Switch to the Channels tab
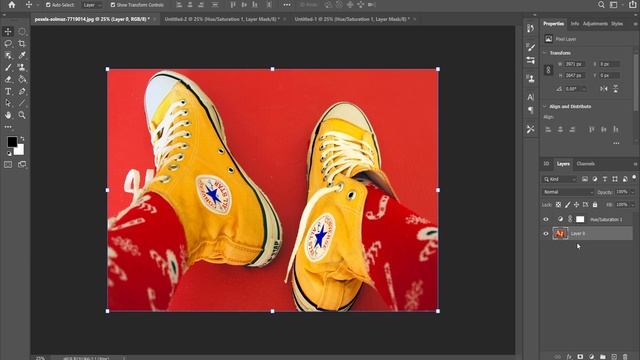The image size is (640, 360). click(586, 164)
